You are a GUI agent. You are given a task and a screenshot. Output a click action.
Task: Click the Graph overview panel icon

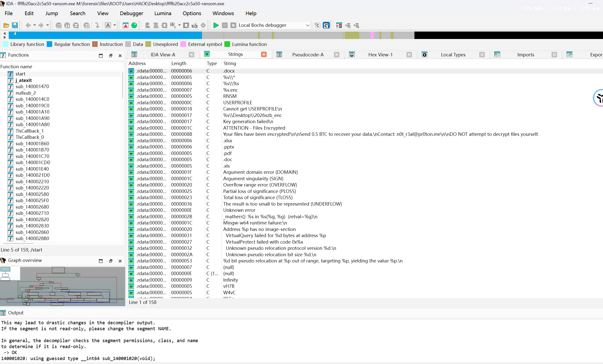3,260
